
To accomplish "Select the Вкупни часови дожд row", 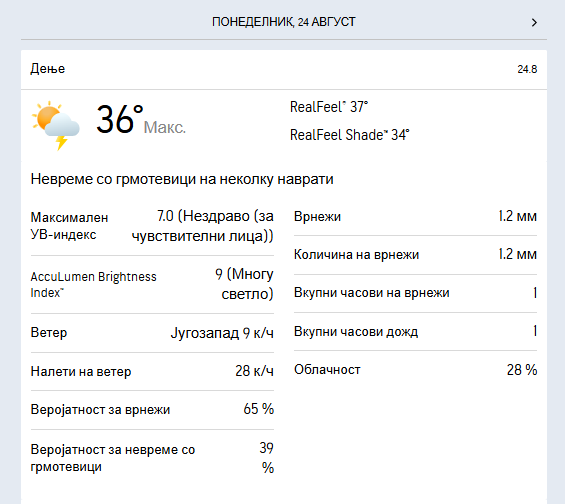I will [x=415, y=331].
